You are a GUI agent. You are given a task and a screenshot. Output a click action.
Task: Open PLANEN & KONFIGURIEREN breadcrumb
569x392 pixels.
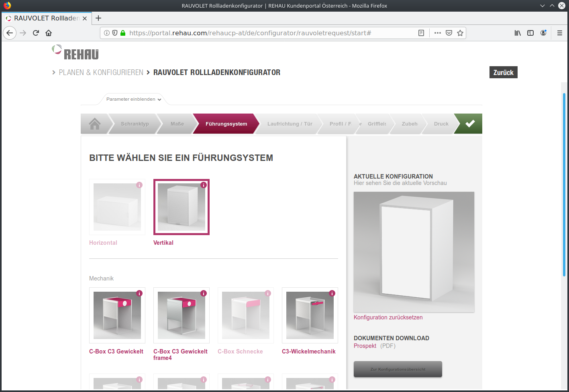point(101,72)
